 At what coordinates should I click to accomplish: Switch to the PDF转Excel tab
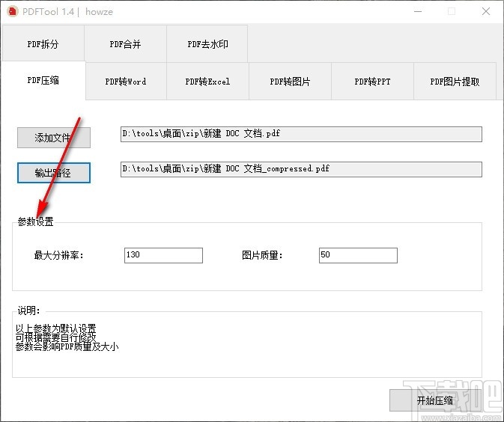point(207,82)
